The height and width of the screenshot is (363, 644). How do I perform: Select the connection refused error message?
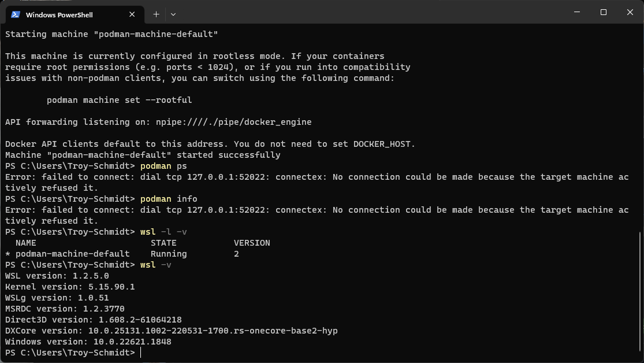pos(318,177)
